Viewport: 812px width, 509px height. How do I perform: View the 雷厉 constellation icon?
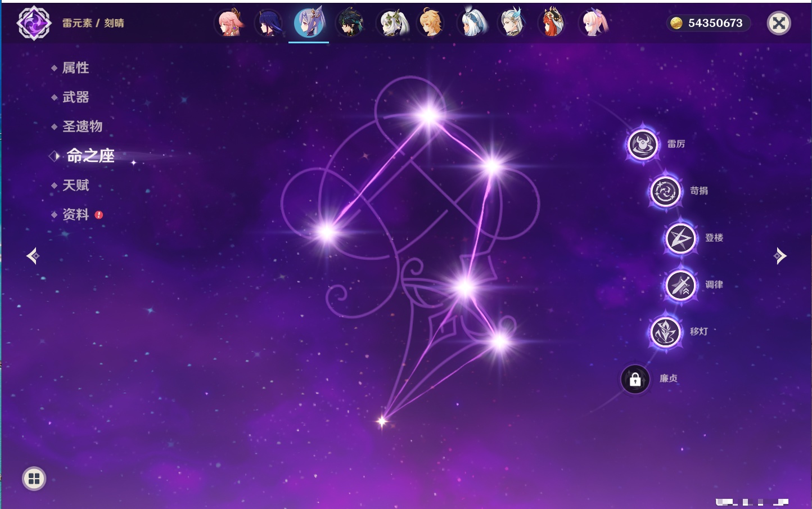coord(642,145)
